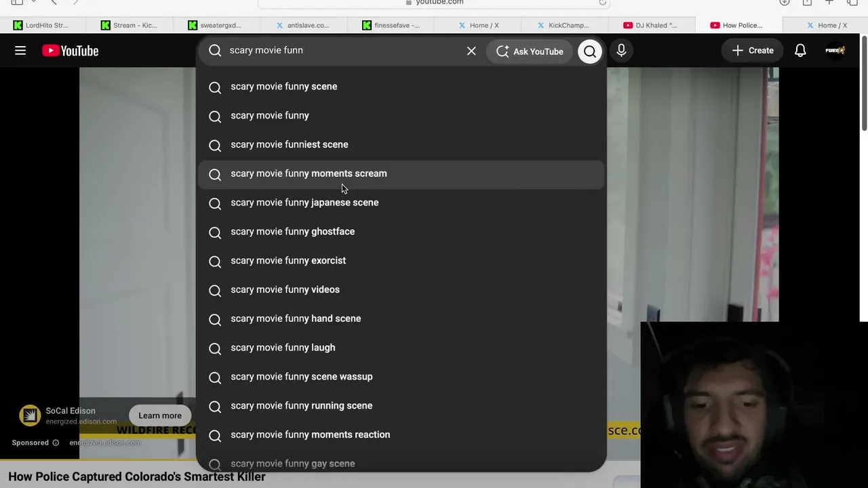Open the DJ Khaled tab
The width and height of the screenshot is (868, 488).
[650, 25]
